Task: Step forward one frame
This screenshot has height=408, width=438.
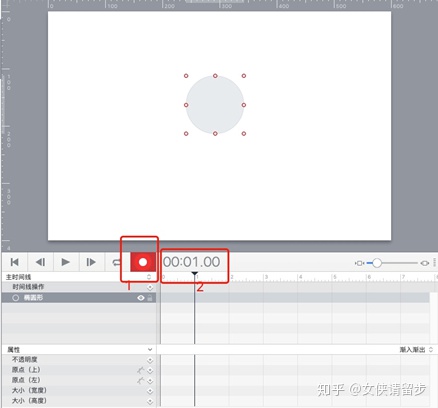Action: pos(91,262)
